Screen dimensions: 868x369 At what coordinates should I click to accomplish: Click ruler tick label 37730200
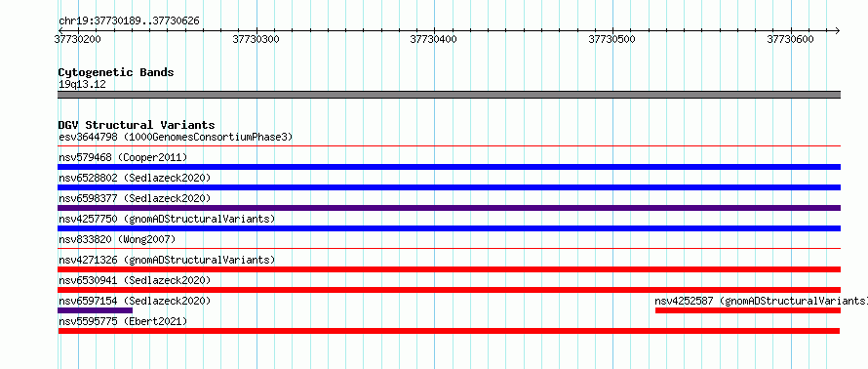click(x=78, y=39)
